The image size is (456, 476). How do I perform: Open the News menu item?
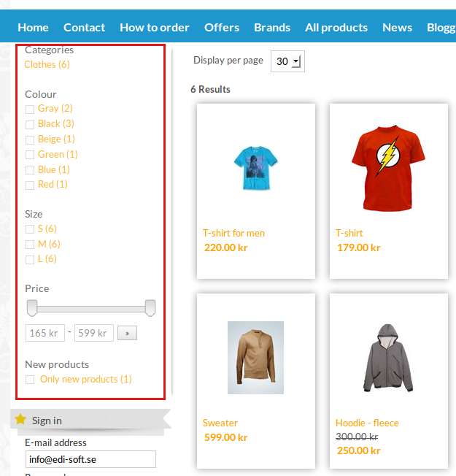coord(397,28)
